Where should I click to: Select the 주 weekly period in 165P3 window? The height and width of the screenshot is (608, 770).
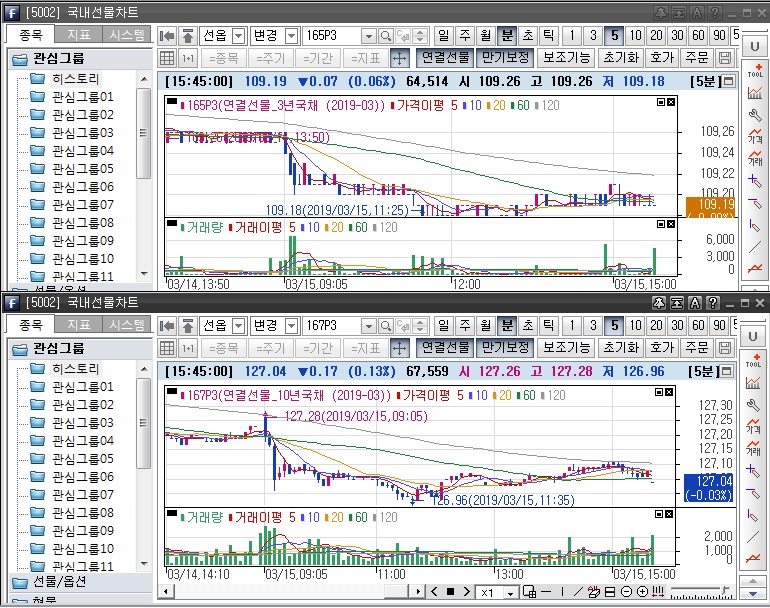[465, 35]
